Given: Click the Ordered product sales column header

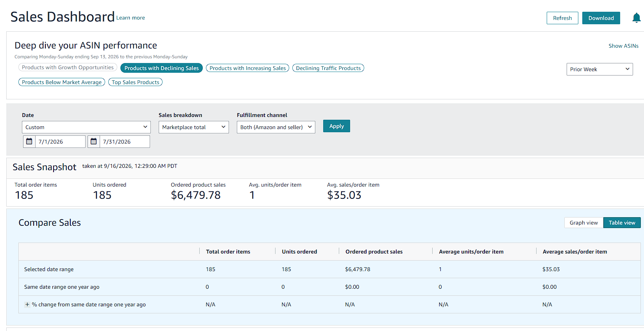Looking at the screenshot, I should [x=374, y=252].
